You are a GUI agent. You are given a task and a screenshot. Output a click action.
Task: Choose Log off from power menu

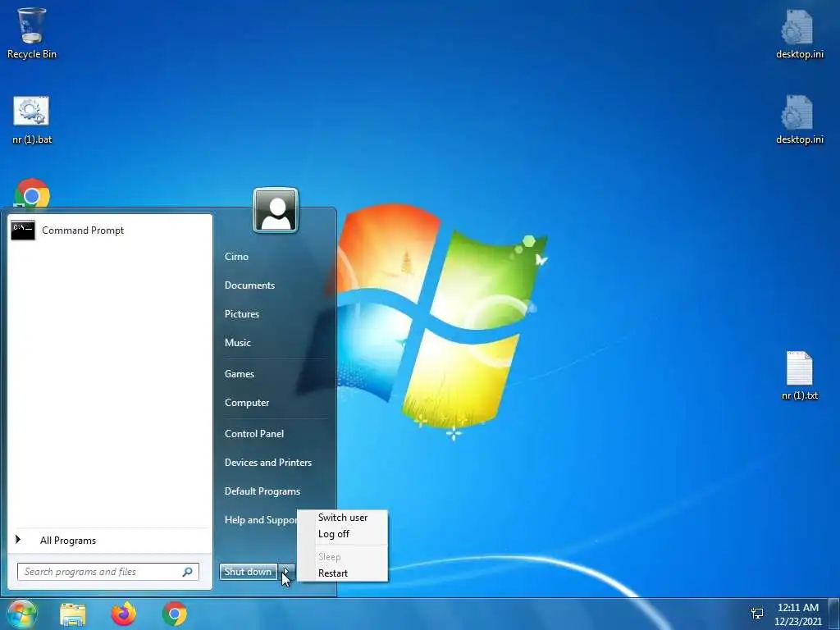[x=343, y=534]
